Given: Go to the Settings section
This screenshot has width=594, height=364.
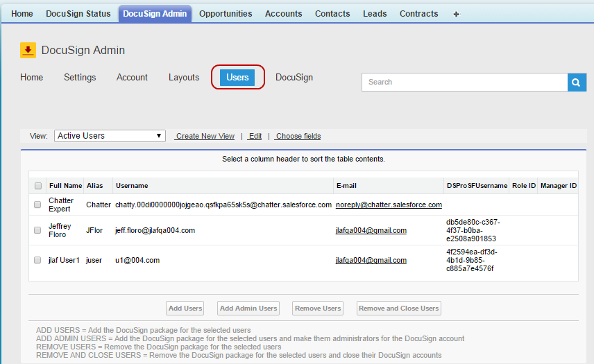Looking at the screenshot, I should (80, 78).
